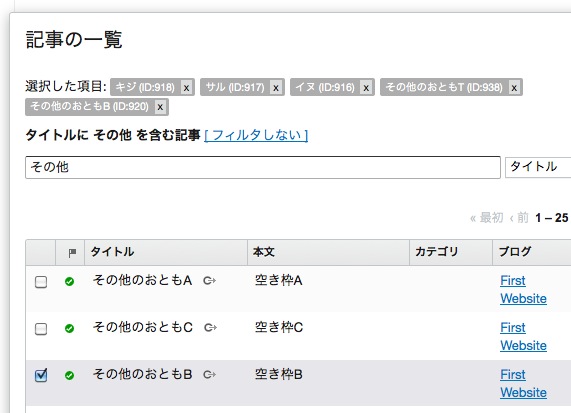
Task: Click the 空き枠B body text cell
Action: tap(279, 374)
